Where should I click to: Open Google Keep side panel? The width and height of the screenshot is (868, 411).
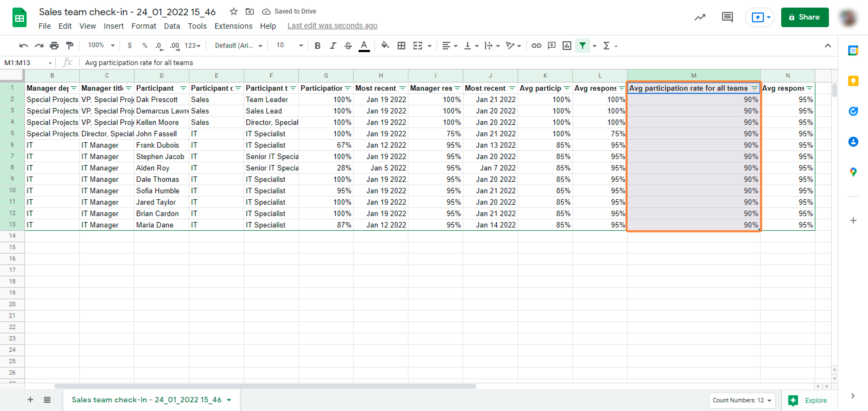pyautogui.click(x=853, y=81)
